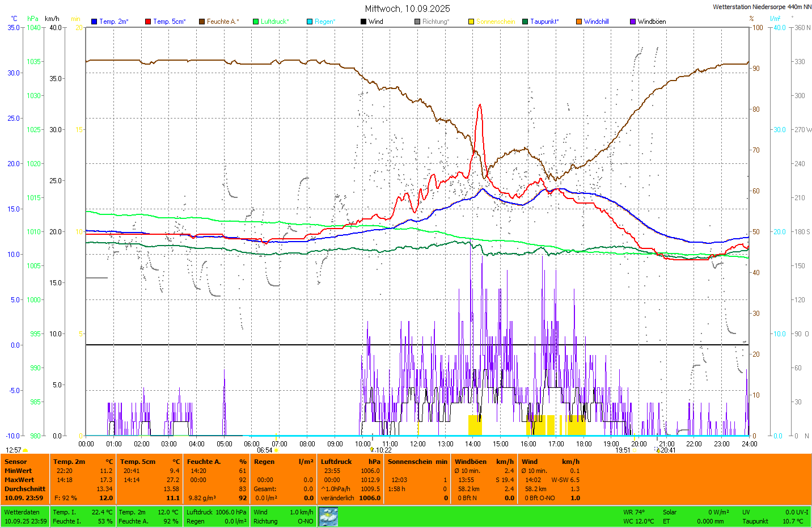The height and width of the screenshot is (528, 812).
Task: Click the red Temp. 5cm legend square
Action: 148,22
